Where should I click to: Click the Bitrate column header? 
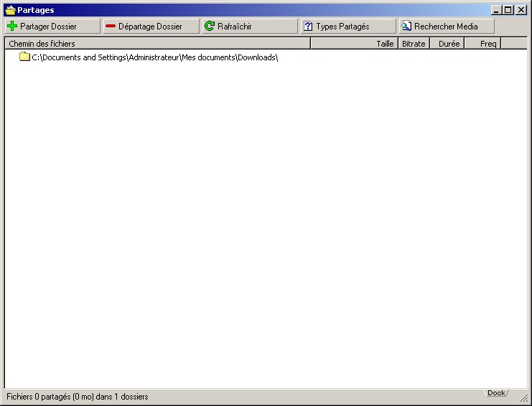click(x=414, y=44)
